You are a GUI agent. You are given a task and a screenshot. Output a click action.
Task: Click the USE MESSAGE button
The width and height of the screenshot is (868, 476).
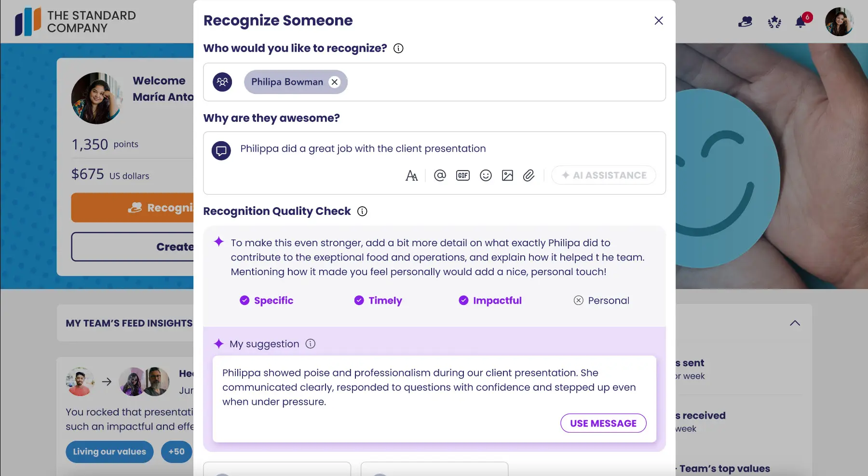[x=603, y=423]
